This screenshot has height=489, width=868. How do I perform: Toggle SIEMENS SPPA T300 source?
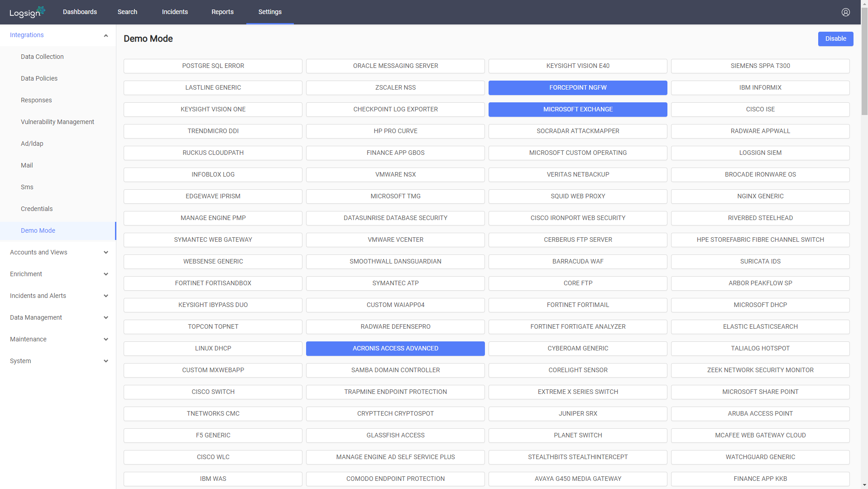[760, 66]
